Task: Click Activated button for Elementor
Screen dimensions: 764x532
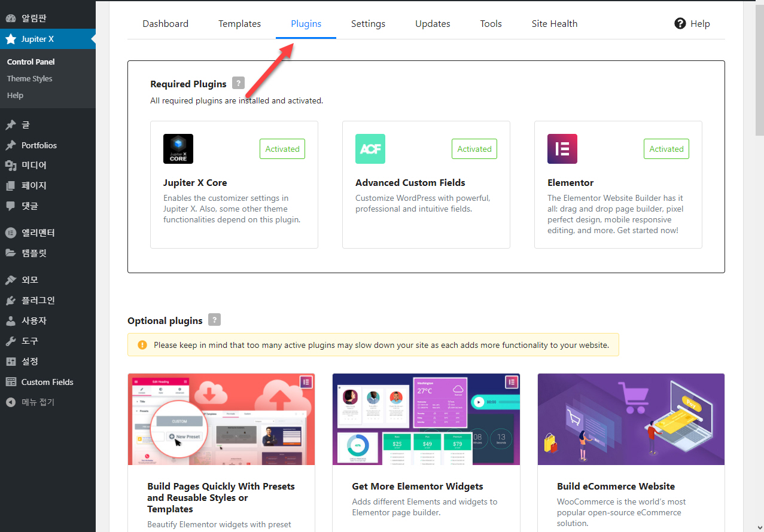Action: pos(666,149)
